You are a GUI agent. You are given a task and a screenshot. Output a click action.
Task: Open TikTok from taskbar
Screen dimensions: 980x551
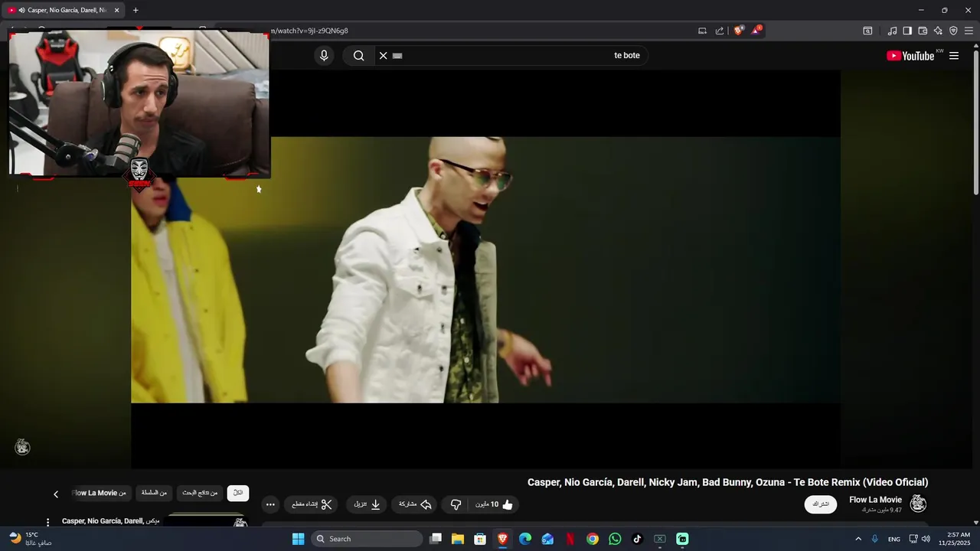[x=637, y=539]
